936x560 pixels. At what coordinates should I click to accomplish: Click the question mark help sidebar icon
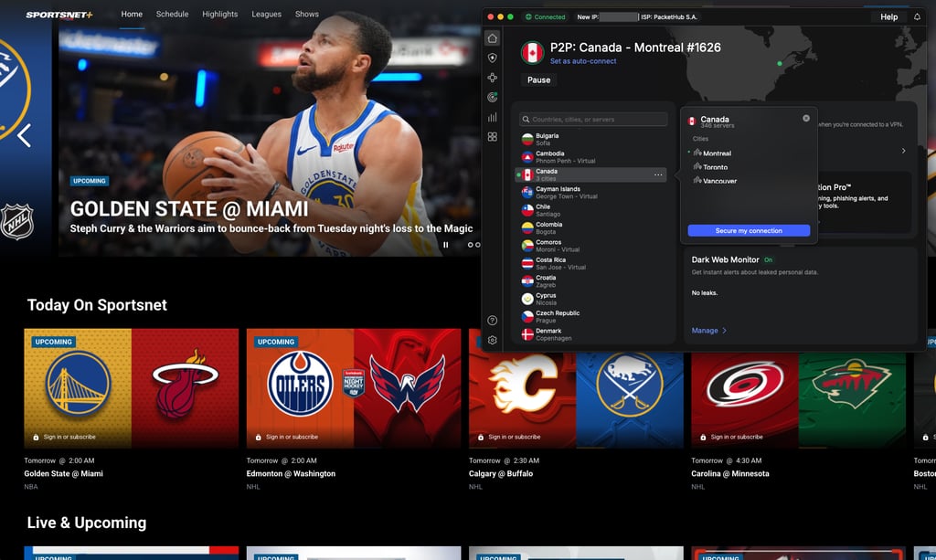click(x=492, y=321)
